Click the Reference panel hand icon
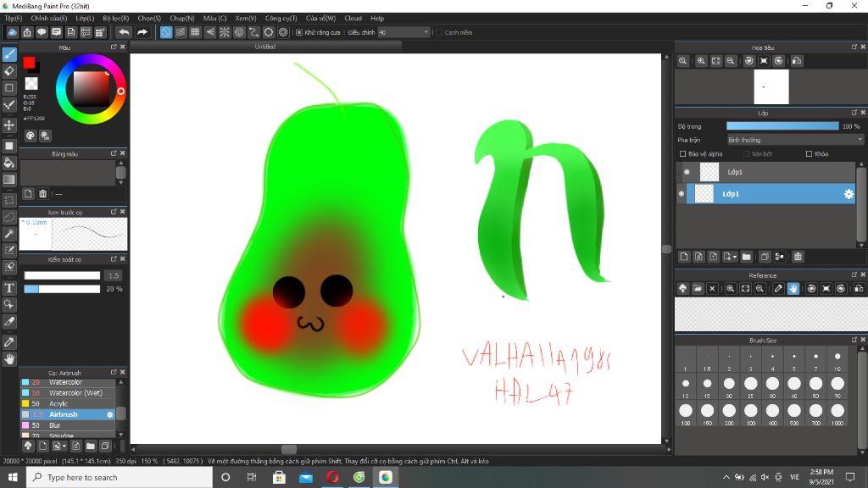This screenshot has width=868, height=488. (x=793, y=288)
